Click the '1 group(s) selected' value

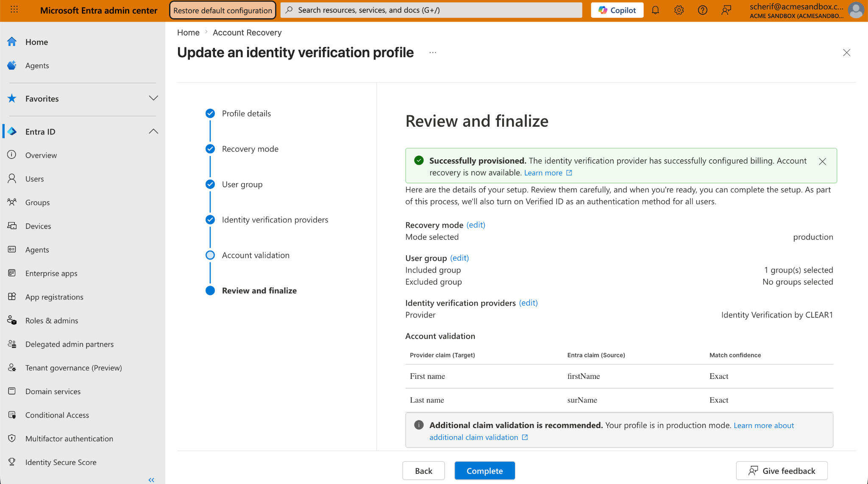[799, 270]
